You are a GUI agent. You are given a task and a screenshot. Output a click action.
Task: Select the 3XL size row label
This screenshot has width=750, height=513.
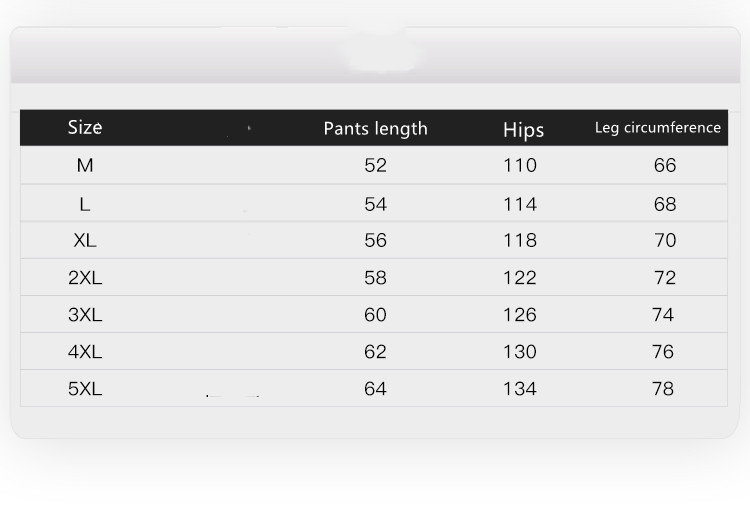[x=85, y=315]
